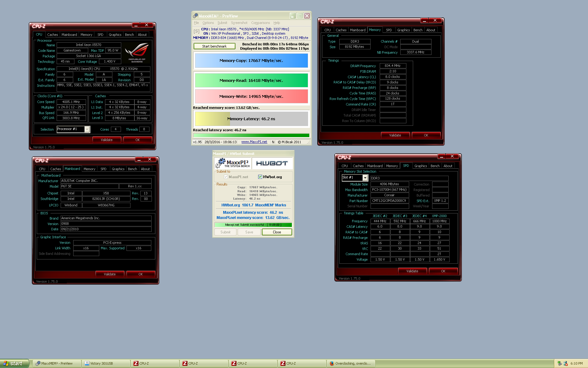Image resolution: width=588 pixels, height=368 pixels.
Task: Toggle the HWbot.org checkbox
Action: [x=260, y=177]
